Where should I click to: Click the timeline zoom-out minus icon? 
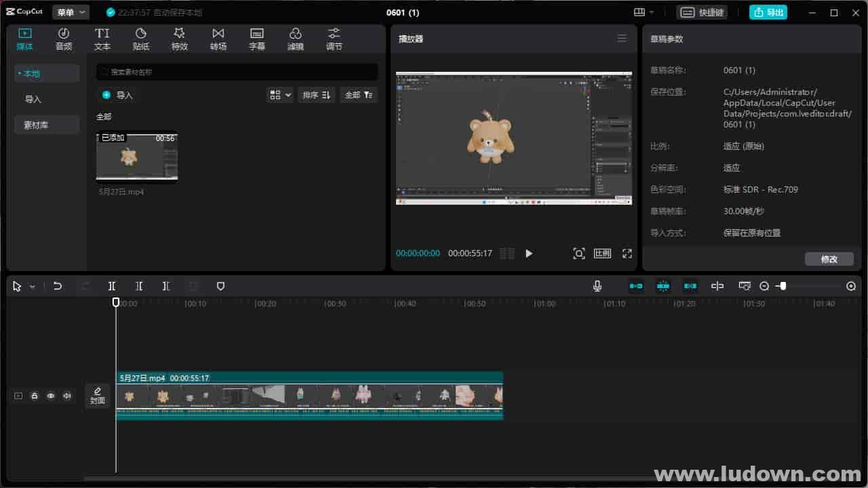tap(764, 286)
